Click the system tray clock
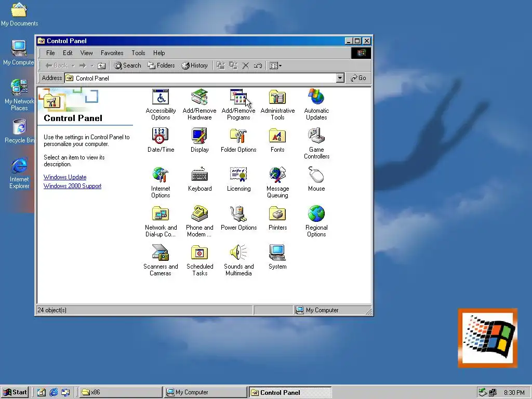 [514, 393]
